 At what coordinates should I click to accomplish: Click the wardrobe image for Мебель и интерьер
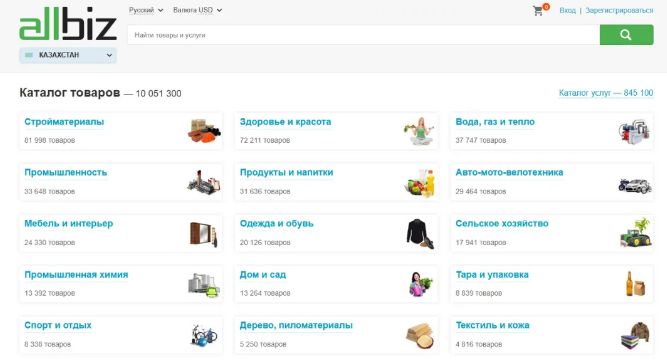click(204, 234)
